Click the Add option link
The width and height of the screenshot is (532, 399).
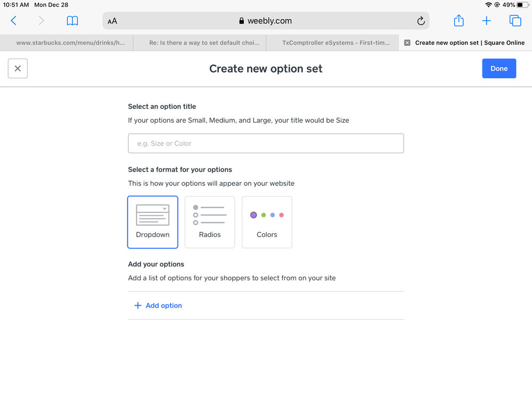158,305
